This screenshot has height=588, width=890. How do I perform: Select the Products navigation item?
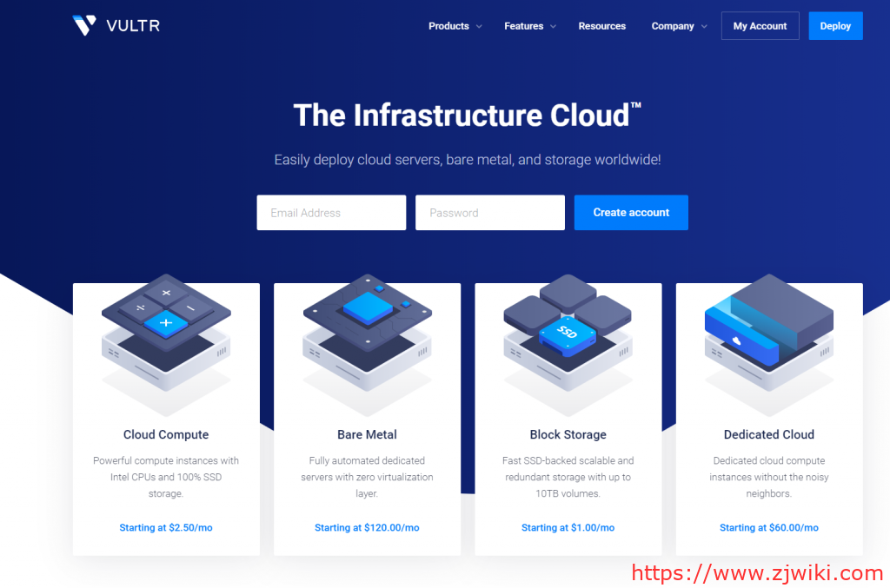pyautogui.click(x=448, y=26)
